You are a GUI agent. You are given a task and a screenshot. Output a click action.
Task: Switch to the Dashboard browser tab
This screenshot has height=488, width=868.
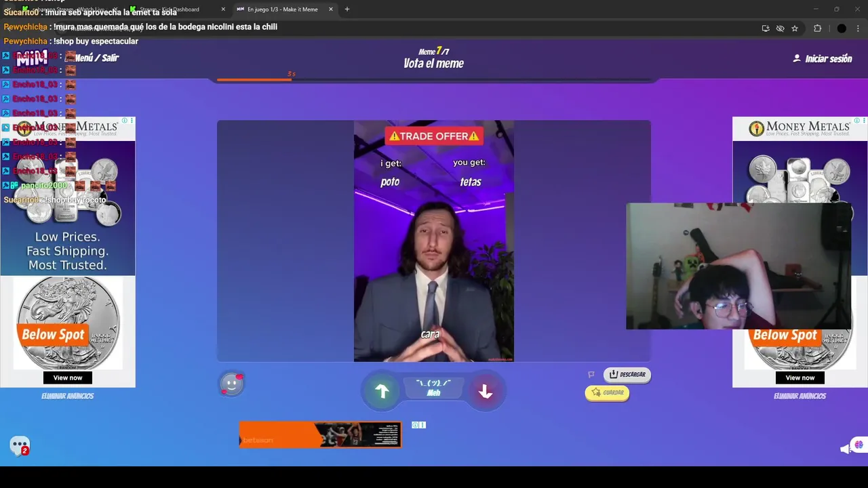click(176, 9)
